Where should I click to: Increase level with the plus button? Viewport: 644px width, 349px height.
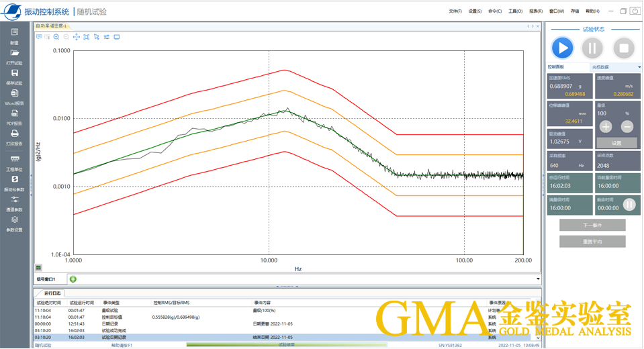click(605, 127)
